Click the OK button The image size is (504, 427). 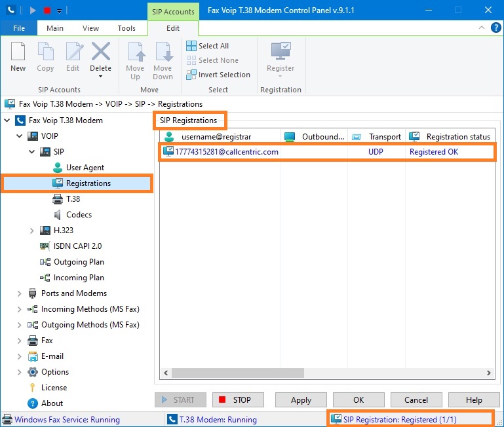point(359,400)
